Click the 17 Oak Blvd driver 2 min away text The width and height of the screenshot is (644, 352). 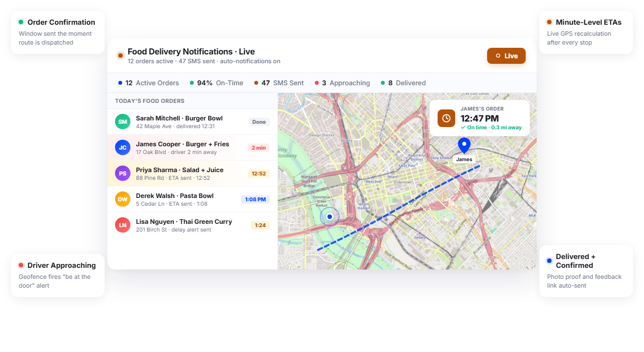pyautogui.click(x=176, y=152)
